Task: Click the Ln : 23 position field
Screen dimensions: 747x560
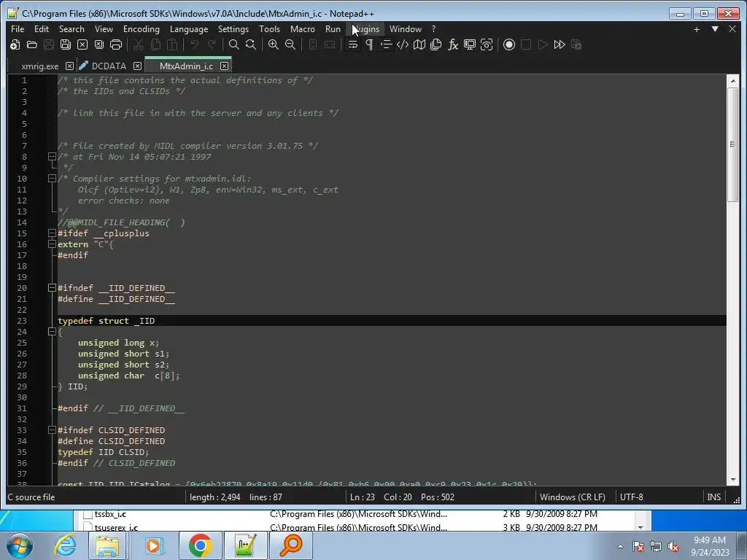Action: 362,497
